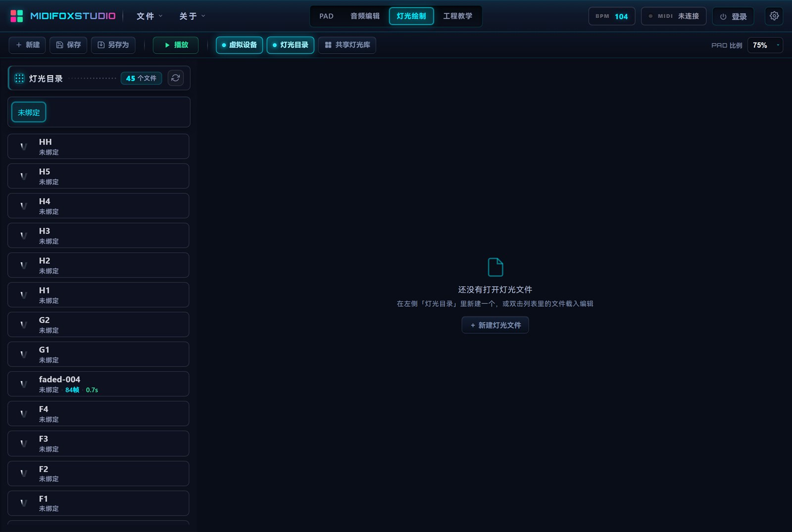Click the grid icon beside 灯光目录 title
Image resolution: width=792 pixels, height=532 pixels.
click(19, 78)
